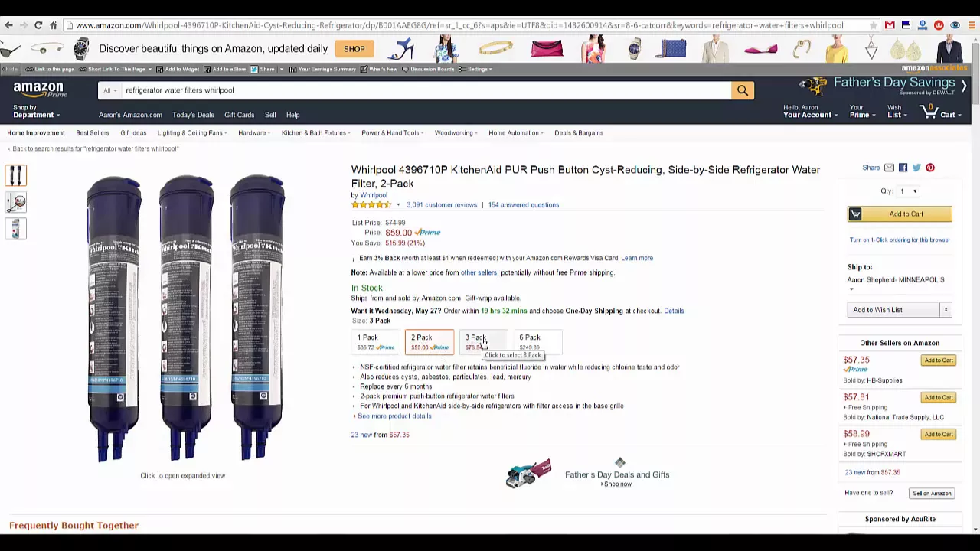Share via the Pinterest icon

[x=930, y=168]
